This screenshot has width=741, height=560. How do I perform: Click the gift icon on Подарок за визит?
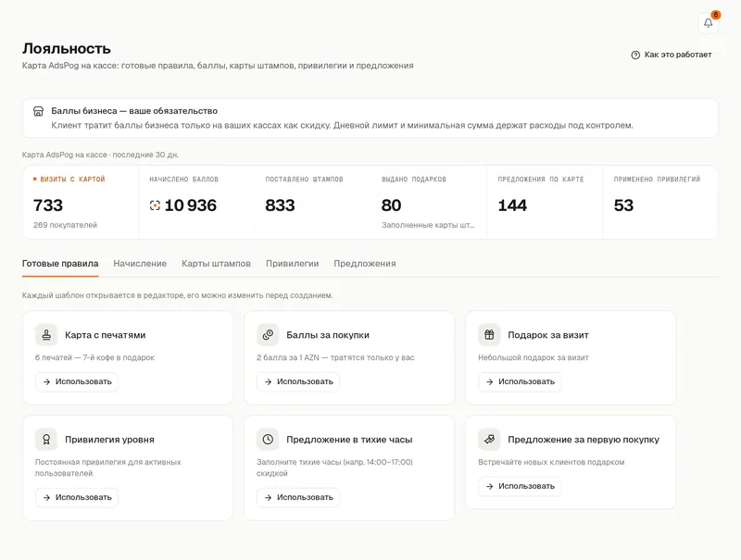click(489, 335)
